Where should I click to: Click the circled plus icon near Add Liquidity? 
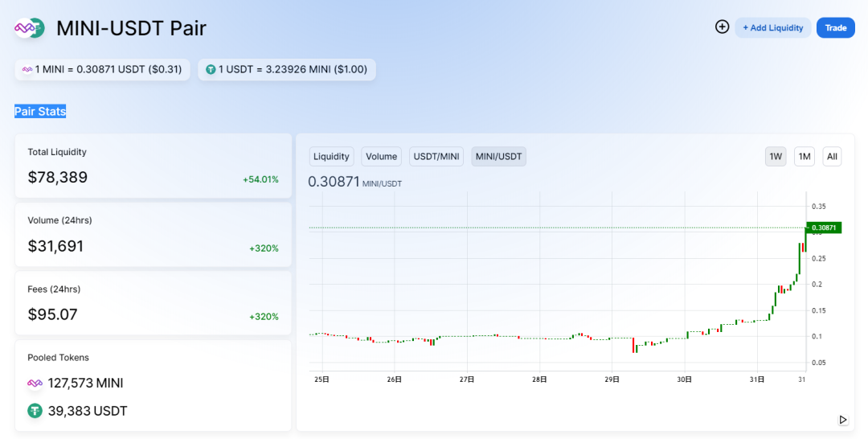722,27
